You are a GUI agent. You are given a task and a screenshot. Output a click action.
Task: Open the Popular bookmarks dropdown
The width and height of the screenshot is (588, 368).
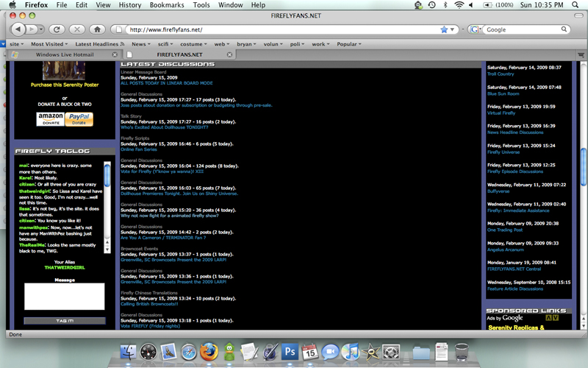click(x=348, y=44)
